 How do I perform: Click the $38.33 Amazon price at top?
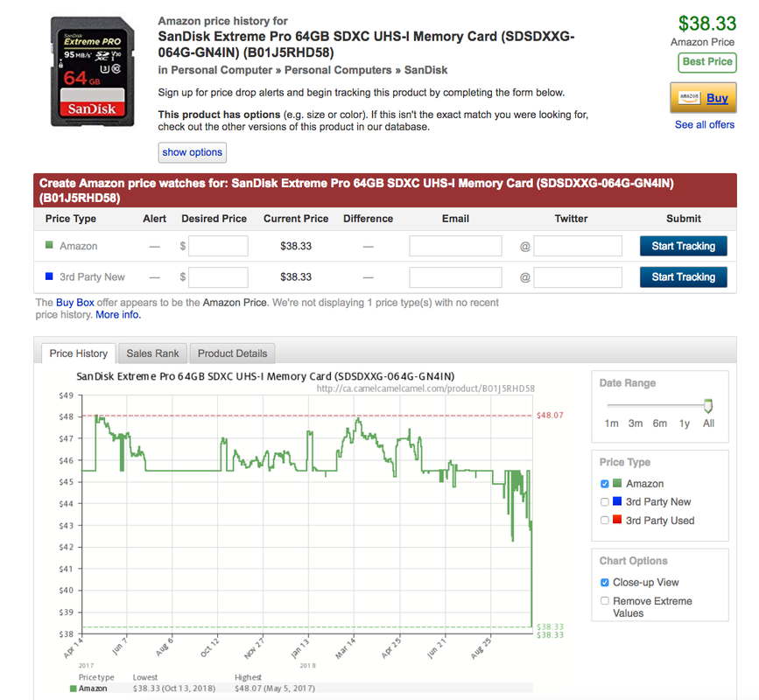pyautogui.click(x=706, y=24)
